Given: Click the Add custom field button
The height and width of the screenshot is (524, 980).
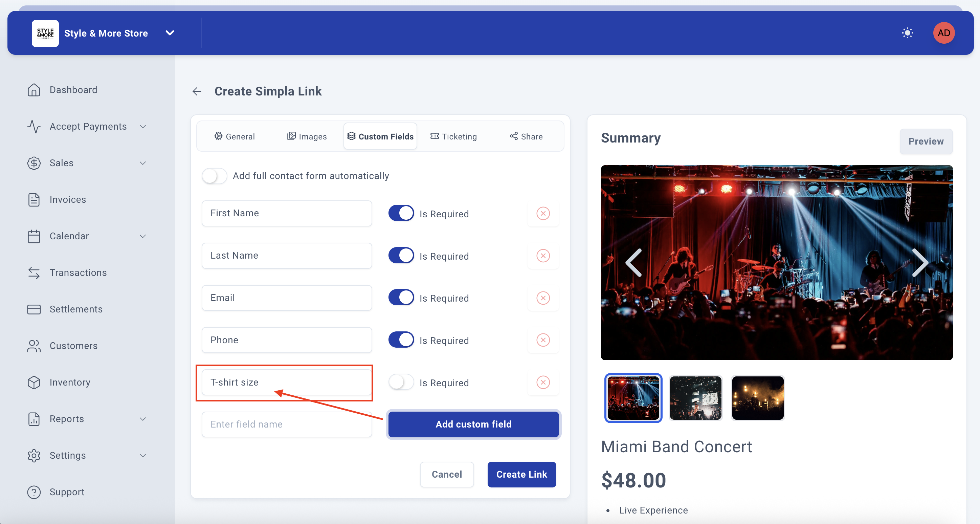Looking at the screenshot, I should [x=473, y=424].
